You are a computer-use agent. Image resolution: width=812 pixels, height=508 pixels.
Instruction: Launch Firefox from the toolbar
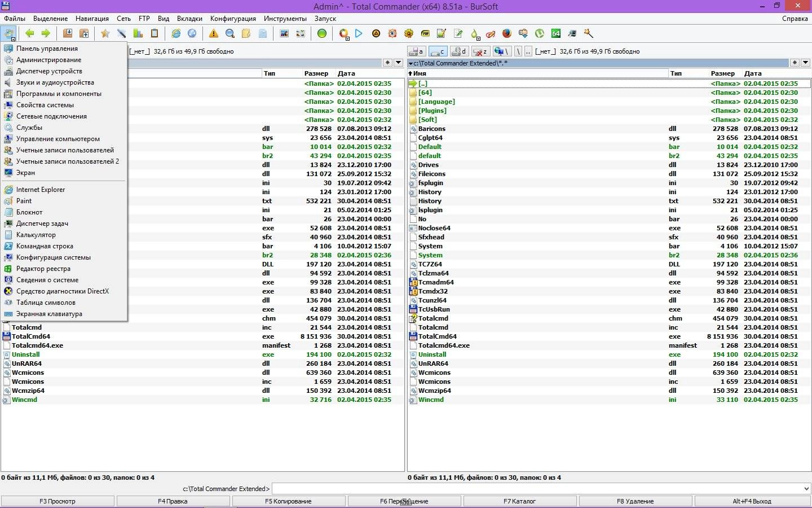coord(507,34)
